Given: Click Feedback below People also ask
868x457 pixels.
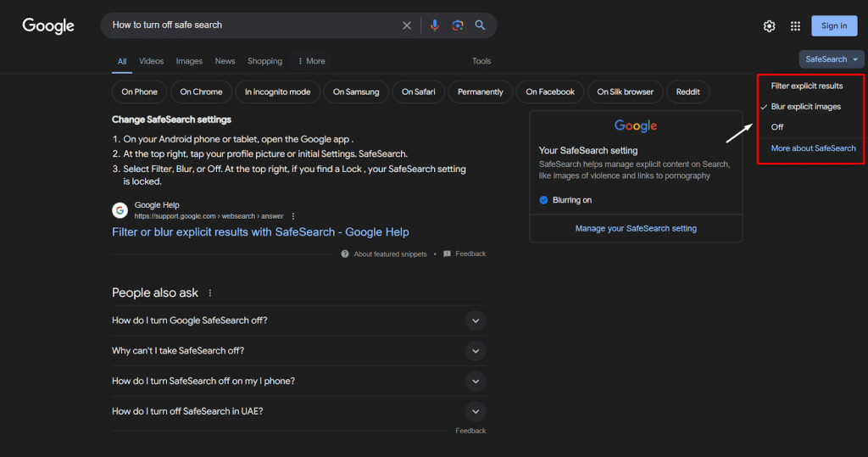Looking at the screenshot, I should 470,431.
